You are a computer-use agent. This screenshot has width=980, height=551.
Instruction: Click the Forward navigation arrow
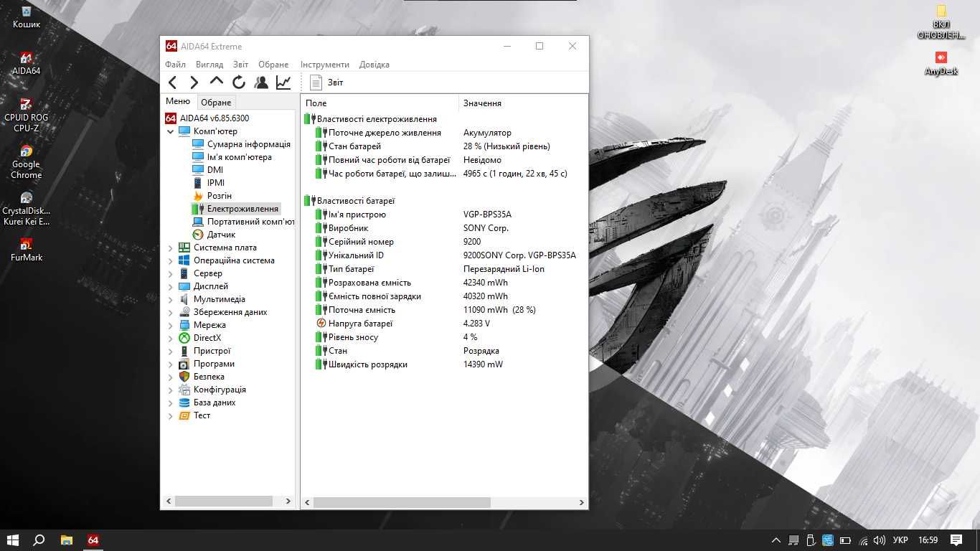[x=194, y=83]
